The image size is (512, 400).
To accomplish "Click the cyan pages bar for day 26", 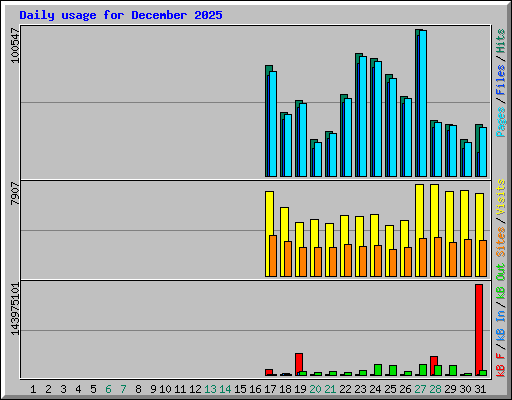I will [x=408, y=138].
